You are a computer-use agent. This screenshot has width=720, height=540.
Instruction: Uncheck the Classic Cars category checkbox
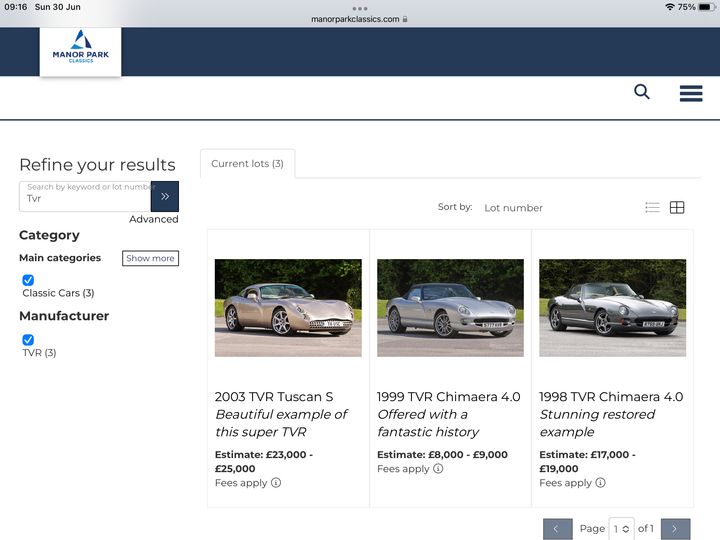(x=28, y=280)
